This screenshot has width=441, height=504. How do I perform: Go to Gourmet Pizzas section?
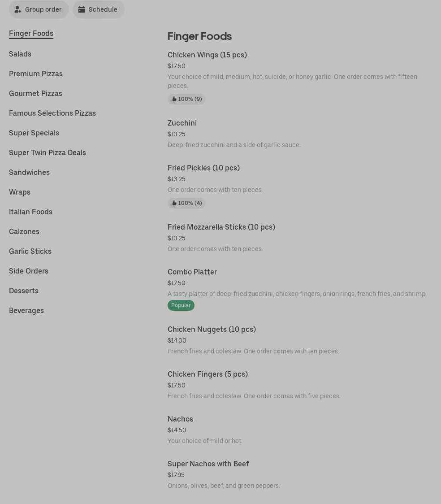pos(35,93)
